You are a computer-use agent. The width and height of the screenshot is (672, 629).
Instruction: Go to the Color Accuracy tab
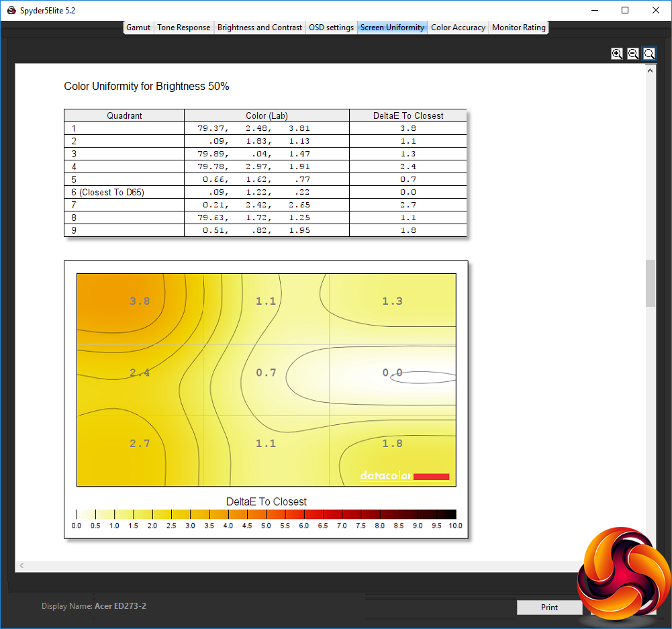pyautogui.click(x=458, y=28)
